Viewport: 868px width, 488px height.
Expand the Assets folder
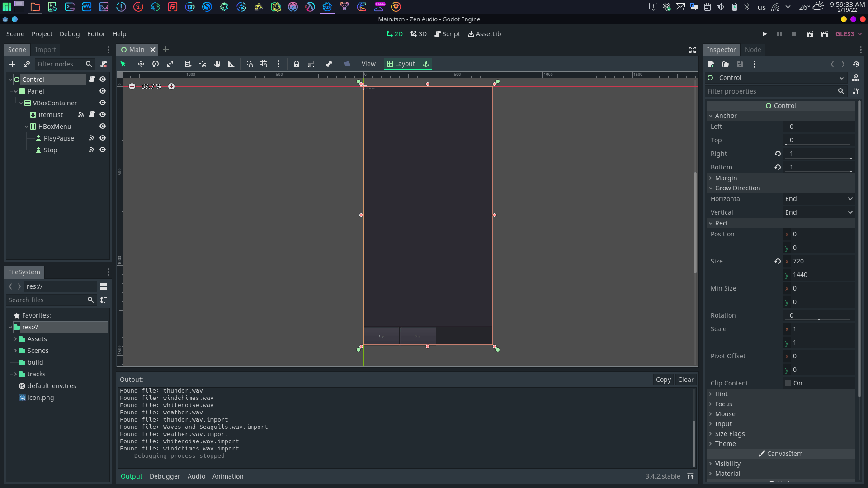16,339
